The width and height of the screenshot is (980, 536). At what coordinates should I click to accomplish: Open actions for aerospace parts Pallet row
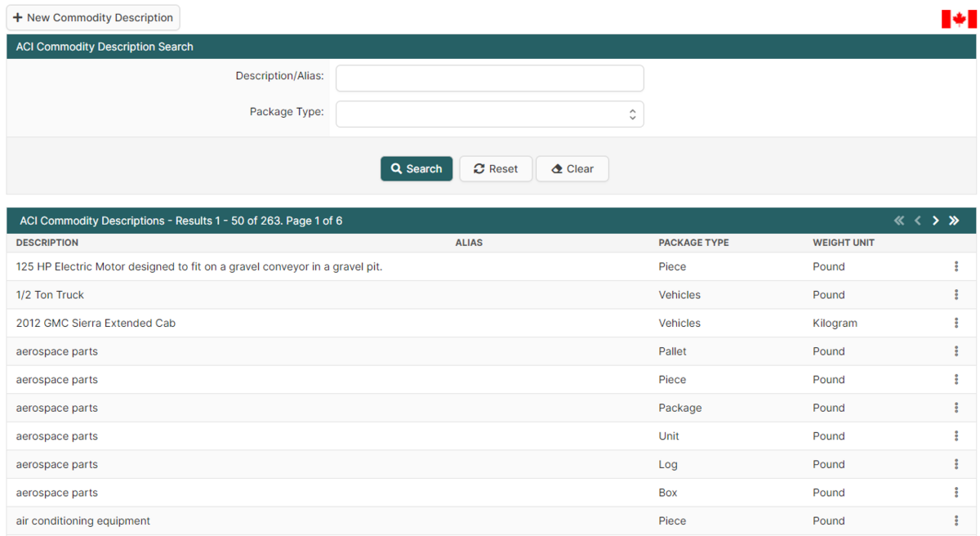point(956,351)
